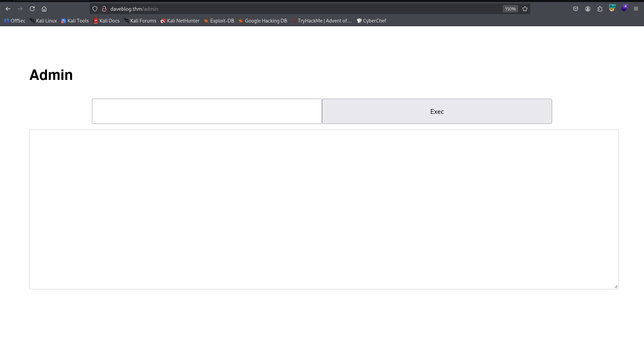Screen dimensions: 644x337
Task: Open the Save to Pocket icon
Action: point(576,9)
